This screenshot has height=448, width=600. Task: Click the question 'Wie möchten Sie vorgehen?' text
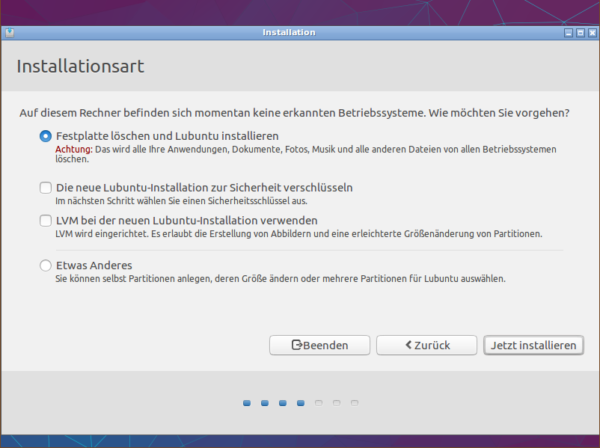click(499, 113)
